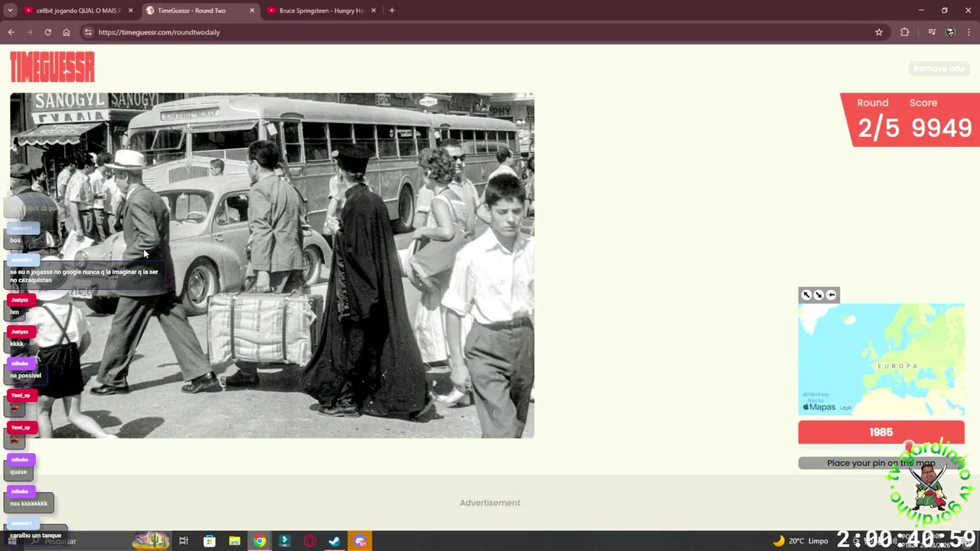Click the desert cactus search highlight icon
The height and width of the screenshot is (551, 980).
(151, 541)
